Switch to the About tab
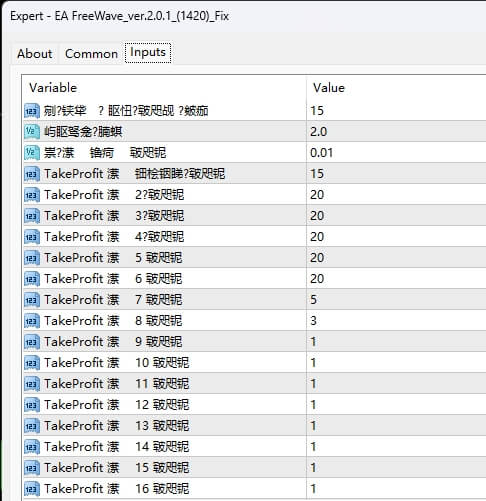The height and width of the screenshot is (501, 486). point(35,54)
